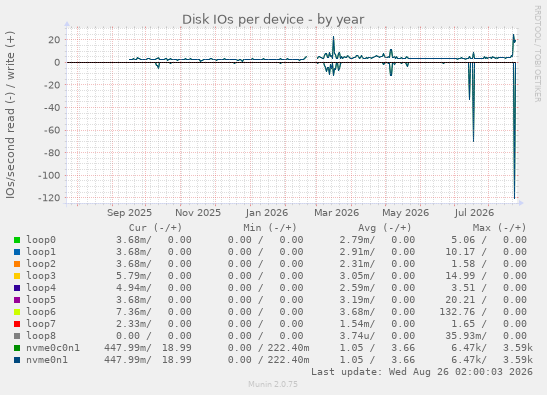Click the loop1 blue color swatch
This screenshot has height=395, width=547.
click(x=17, y=252)
